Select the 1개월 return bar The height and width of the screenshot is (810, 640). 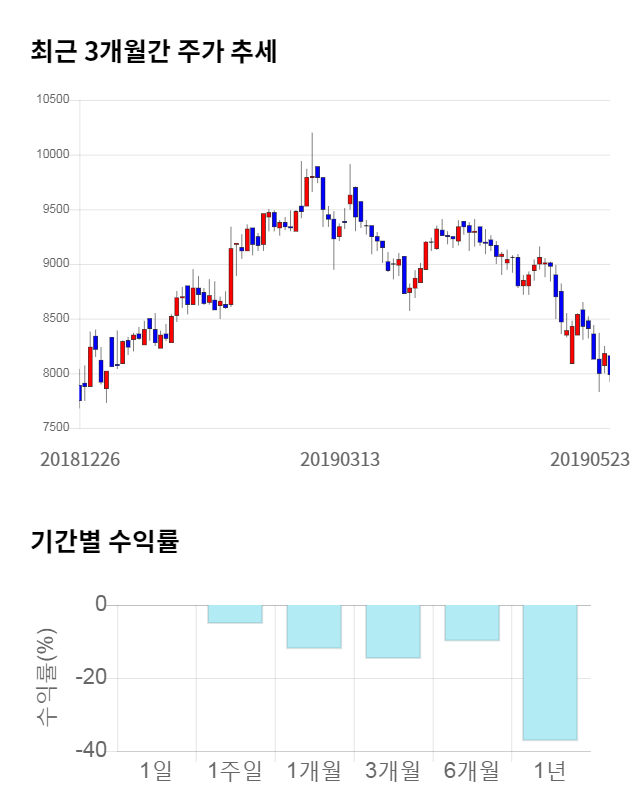314,627
